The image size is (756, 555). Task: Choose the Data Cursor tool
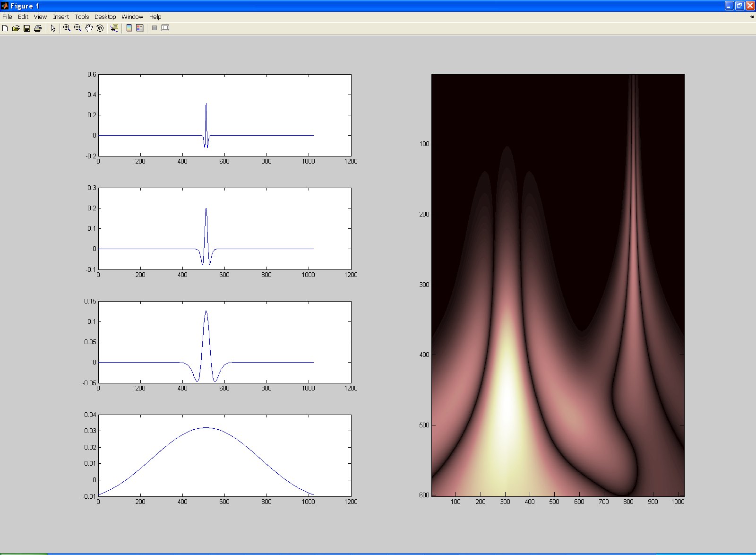click(x=114, y=28)
